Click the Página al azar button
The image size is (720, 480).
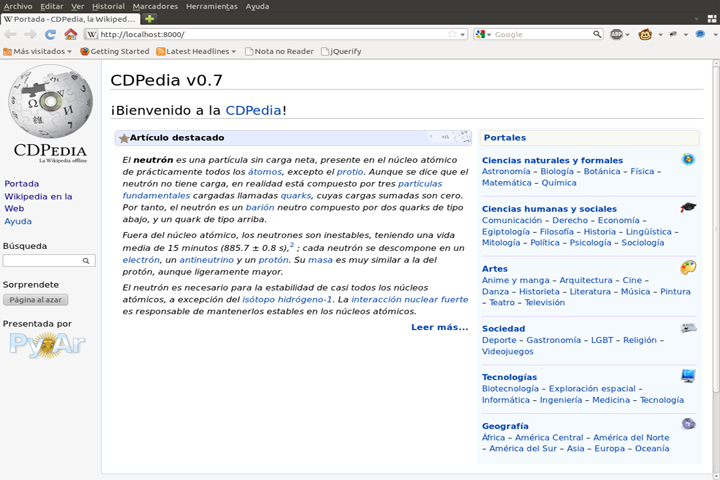(x=35, y=299)
